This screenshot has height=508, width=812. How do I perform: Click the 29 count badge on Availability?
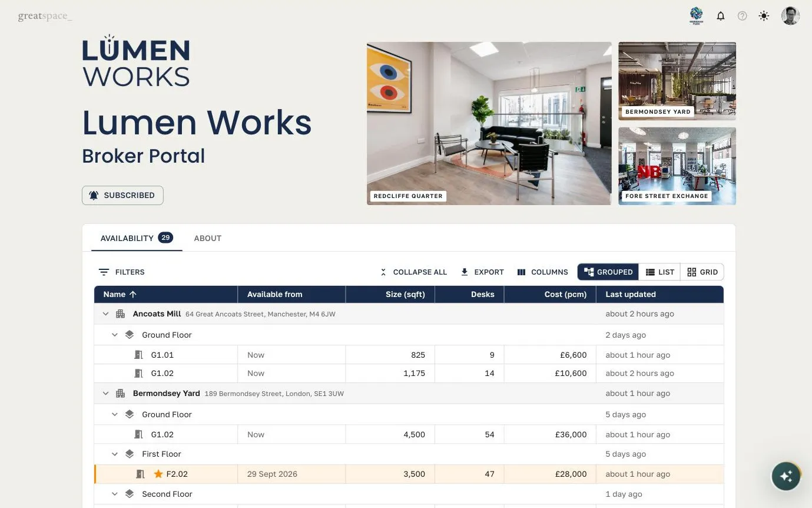pos(165,238)
